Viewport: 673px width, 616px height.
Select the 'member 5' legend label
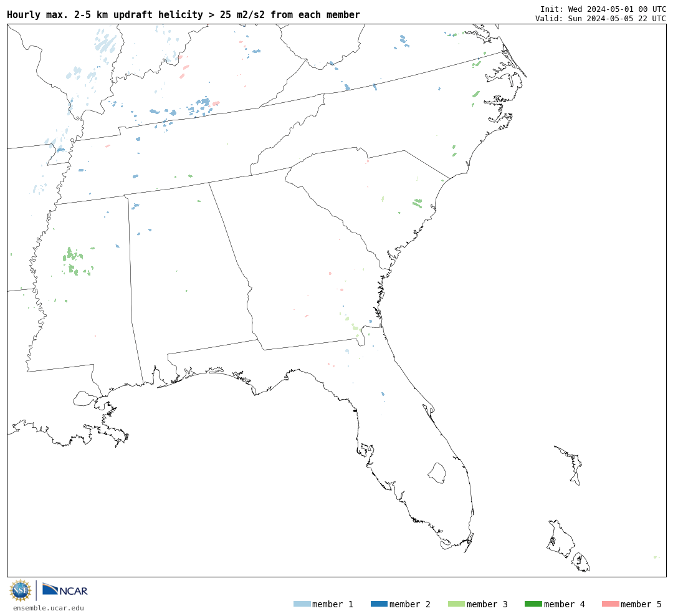[641, 604]
